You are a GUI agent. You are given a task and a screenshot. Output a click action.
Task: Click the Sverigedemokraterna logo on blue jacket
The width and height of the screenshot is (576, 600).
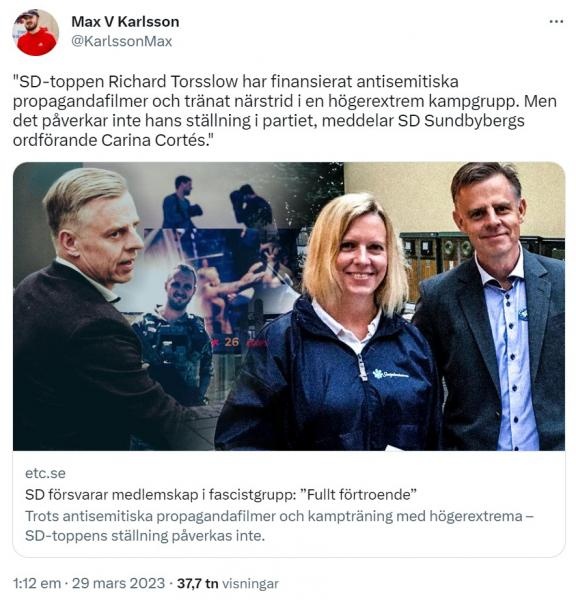[390, 374]
